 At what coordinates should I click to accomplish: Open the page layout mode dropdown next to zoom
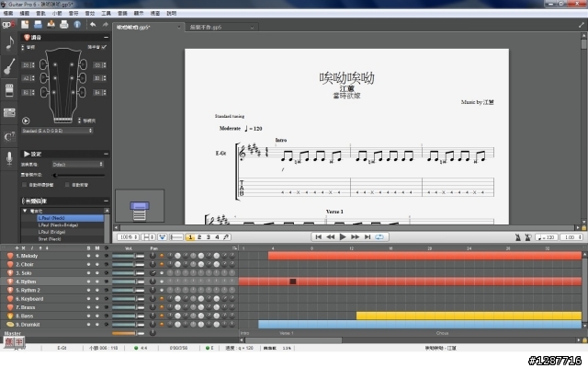coord(148,237)
